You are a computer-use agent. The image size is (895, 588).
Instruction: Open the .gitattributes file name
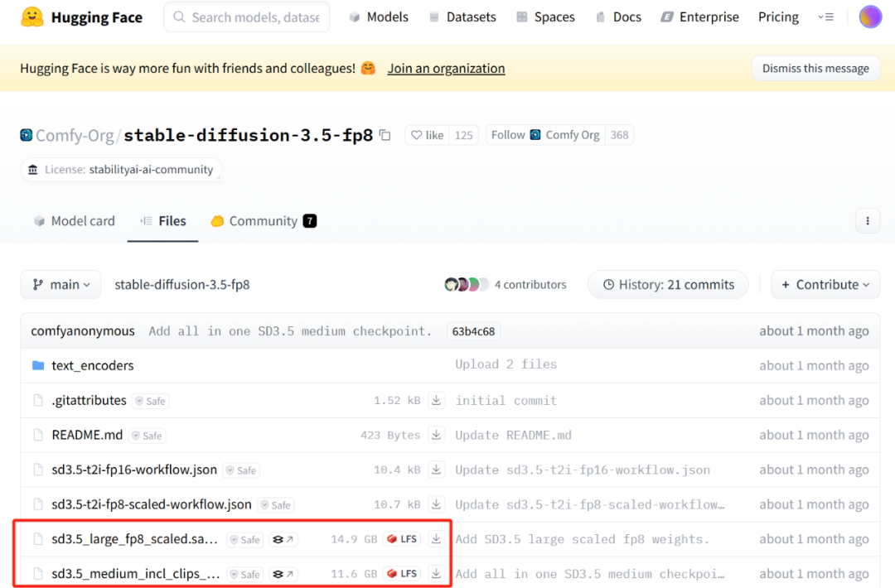click(89, 400)
